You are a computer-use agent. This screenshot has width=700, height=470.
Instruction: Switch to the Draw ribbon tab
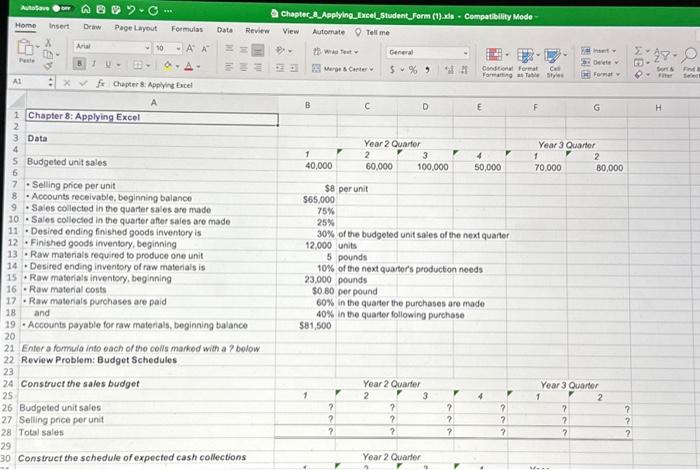pos(92,27)
